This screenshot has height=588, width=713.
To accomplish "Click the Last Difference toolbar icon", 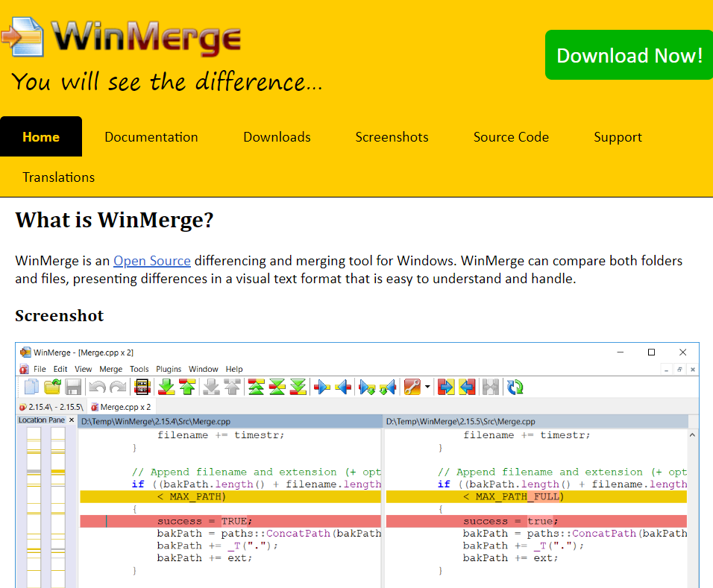I will (x=298, y=387).
